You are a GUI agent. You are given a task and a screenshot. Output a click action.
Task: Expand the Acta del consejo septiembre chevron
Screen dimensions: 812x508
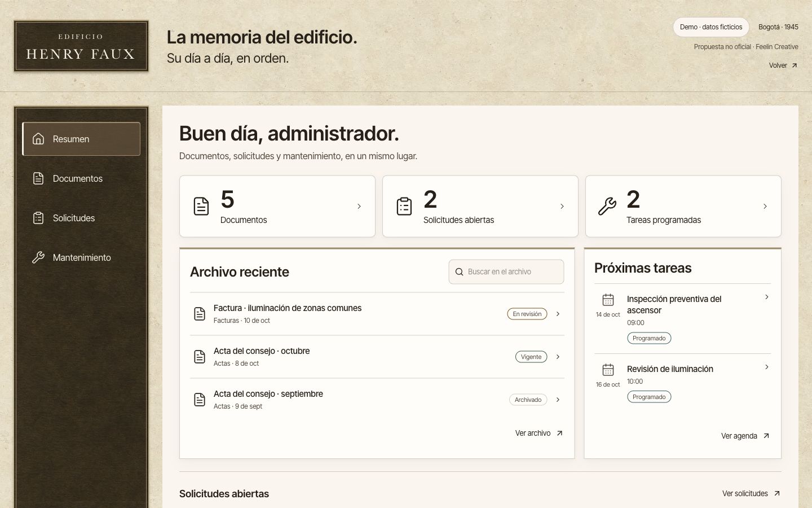558,400
